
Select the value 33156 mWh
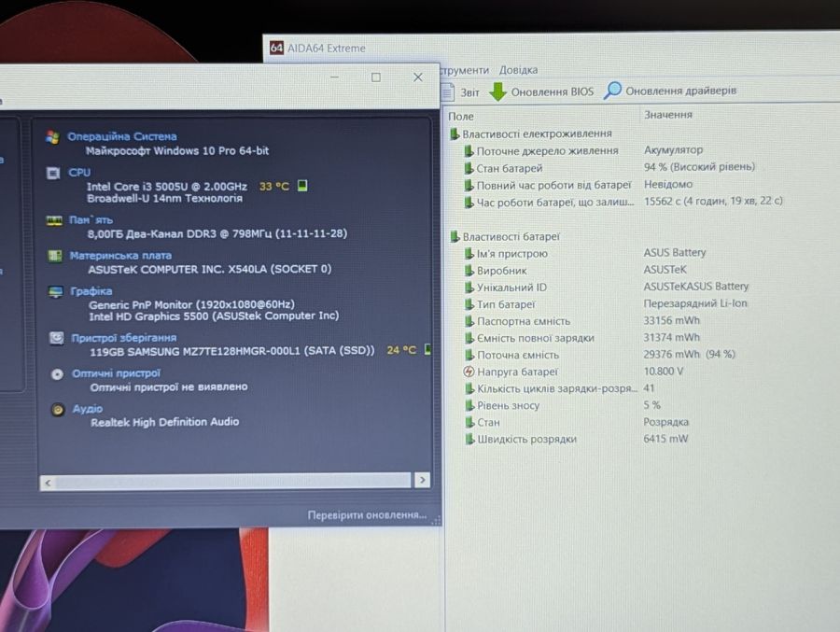click(672, 320)
